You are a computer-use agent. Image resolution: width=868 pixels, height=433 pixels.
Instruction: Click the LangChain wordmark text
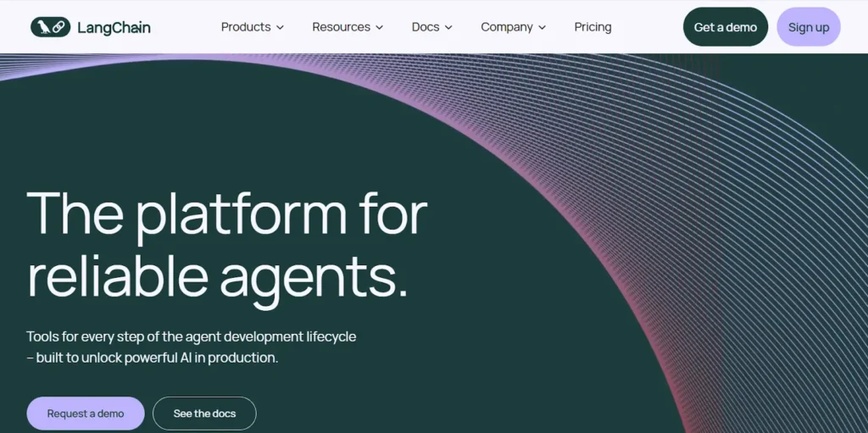tap(114, 28)
